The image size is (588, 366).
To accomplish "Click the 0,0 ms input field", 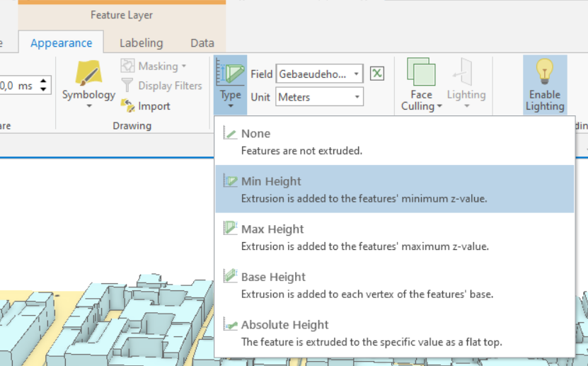I will [x=18, y=86].
